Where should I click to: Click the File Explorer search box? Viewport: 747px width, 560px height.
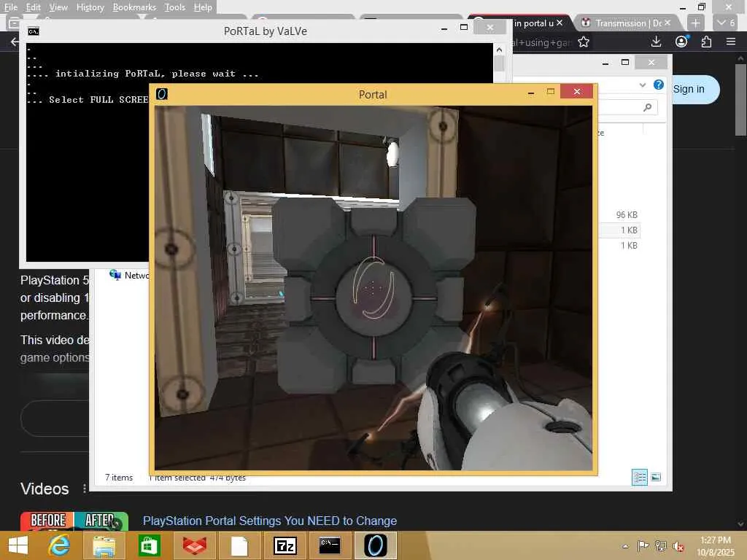[x=627, y=108]
